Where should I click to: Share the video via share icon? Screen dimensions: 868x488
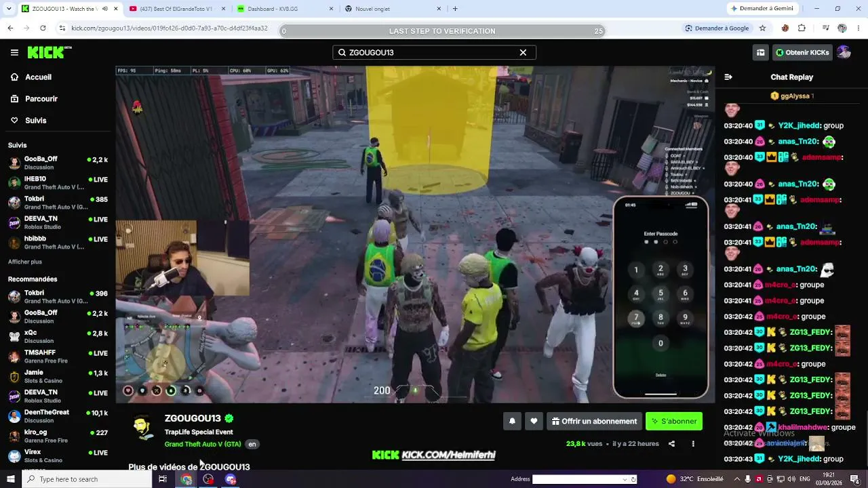tap(671, 444)
